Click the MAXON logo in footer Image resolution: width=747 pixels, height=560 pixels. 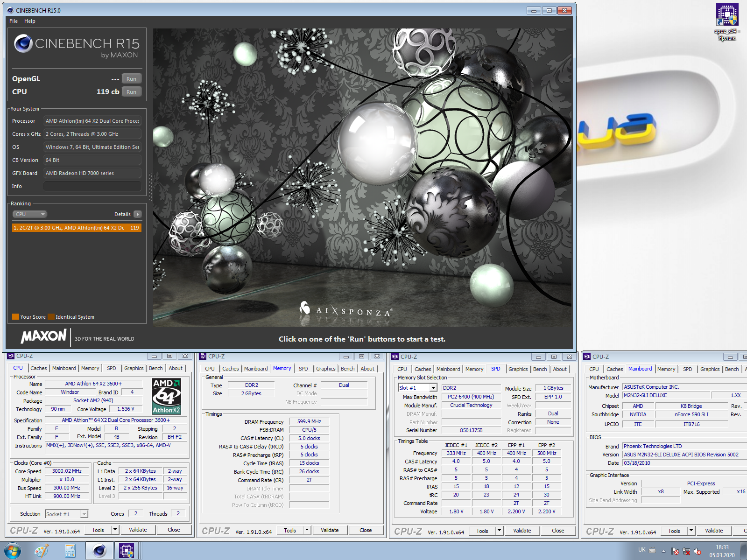coord(44,336)
